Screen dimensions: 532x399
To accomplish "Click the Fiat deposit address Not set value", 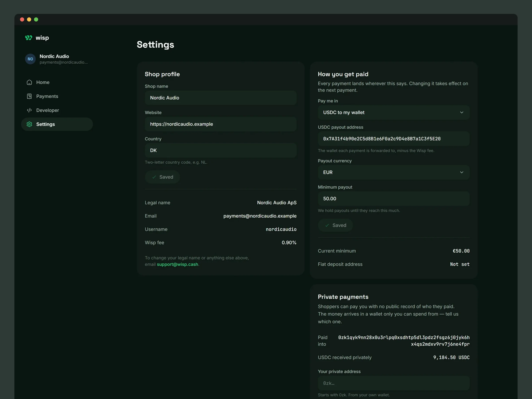I will tap(460, 264).
